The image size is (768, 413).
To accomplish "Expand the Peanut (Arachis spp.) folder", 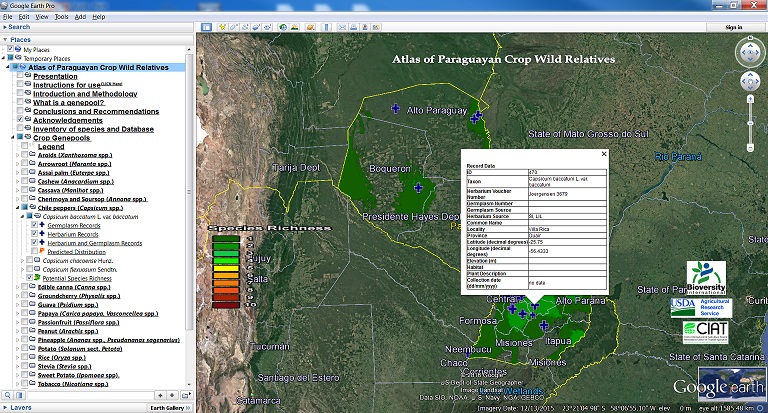I will (x=18, y=331).
